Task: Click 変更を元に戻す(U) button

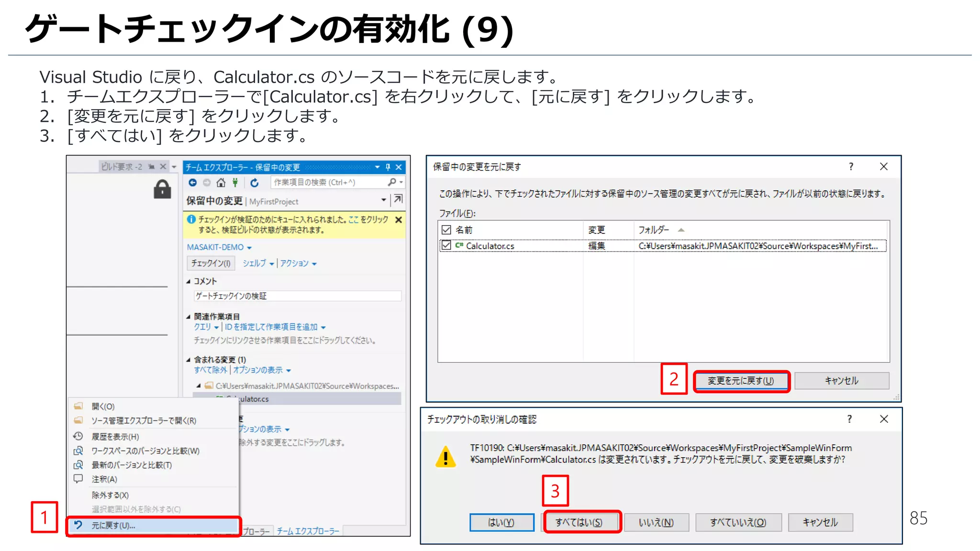Action: coord(741,381)
